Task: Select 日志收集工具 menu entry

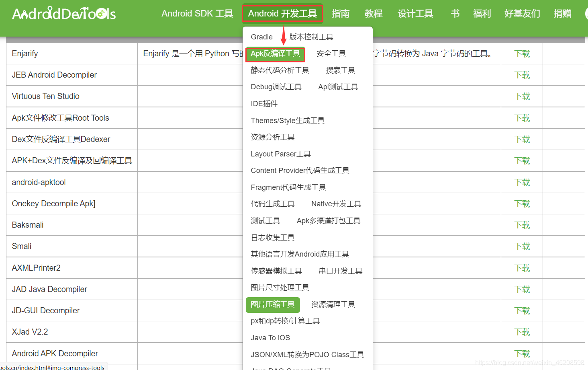Action: (x=273, y=238)
